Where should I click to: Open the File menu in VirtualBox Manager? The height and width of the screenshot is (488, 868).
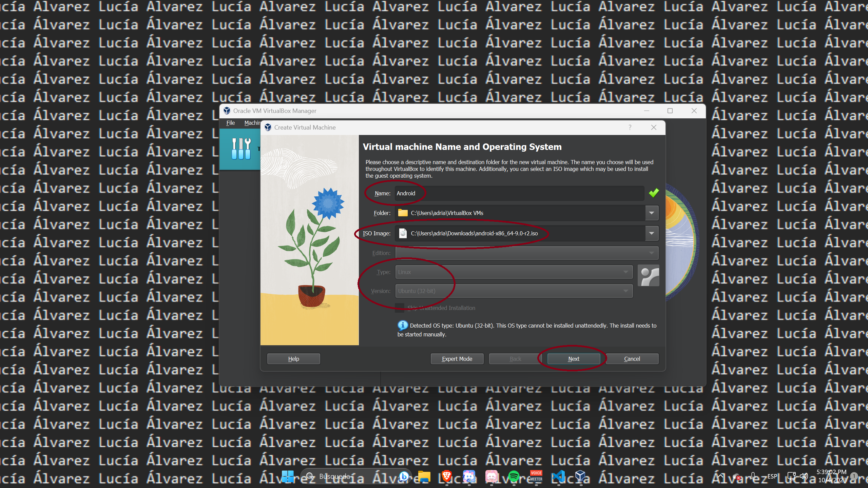point(230,123)
